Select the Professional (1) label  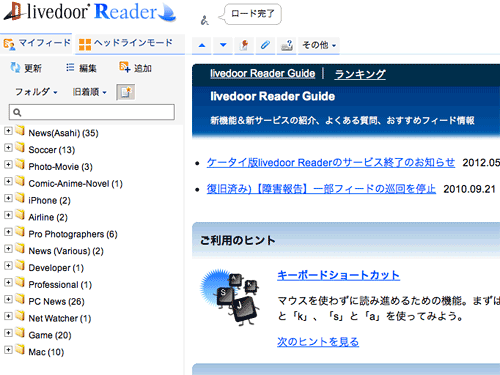[60, 285]
